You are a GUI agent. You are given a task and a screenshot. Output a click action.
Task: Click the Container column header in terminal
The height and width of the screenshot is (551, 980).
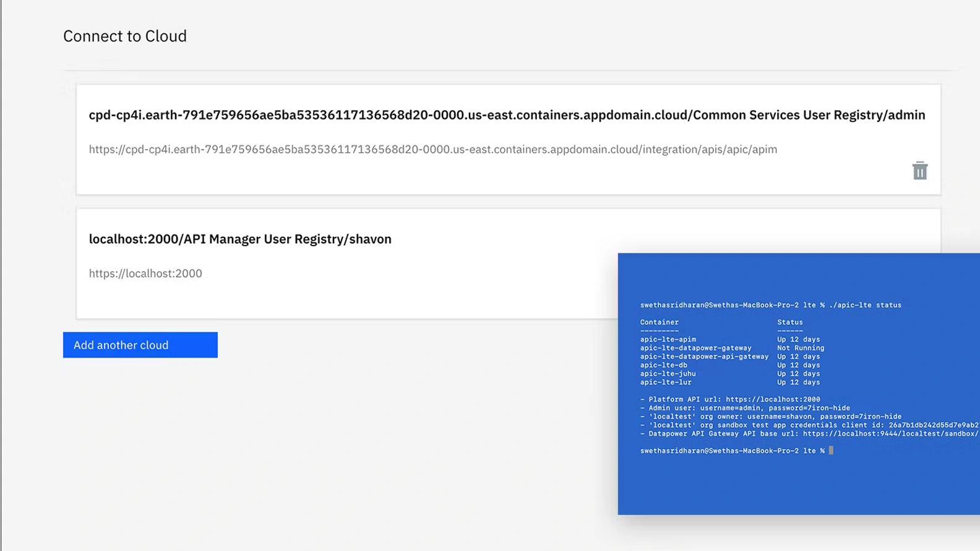pos(659,322)
